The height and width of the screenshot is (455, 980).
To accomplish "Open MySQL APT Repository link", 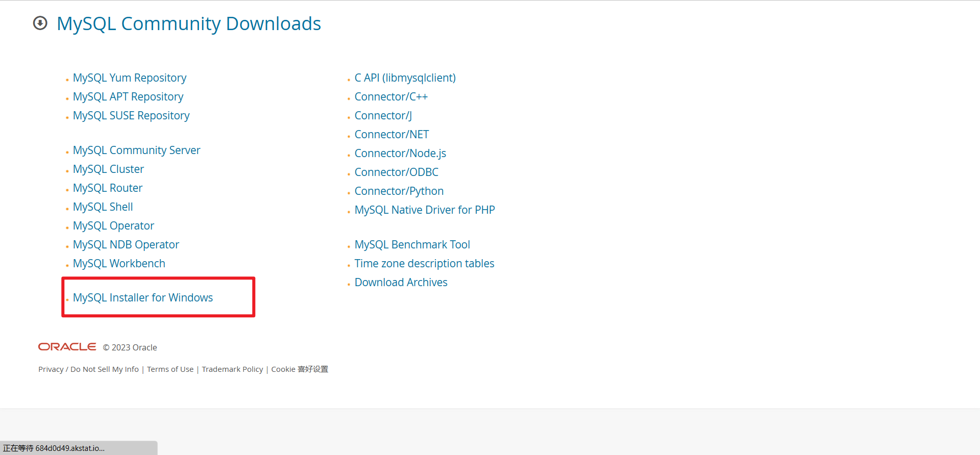I will coord(128,97).
